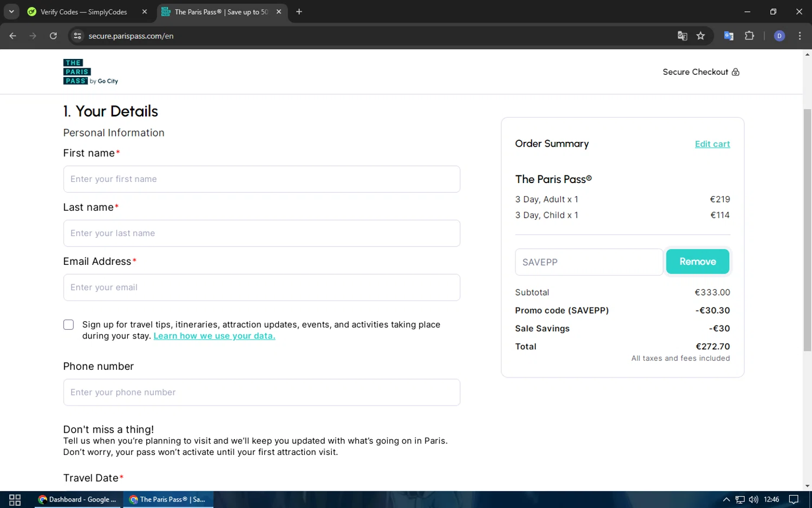
Task: Open the Chrome three-dot menu
Action: (x=800, y=36)
